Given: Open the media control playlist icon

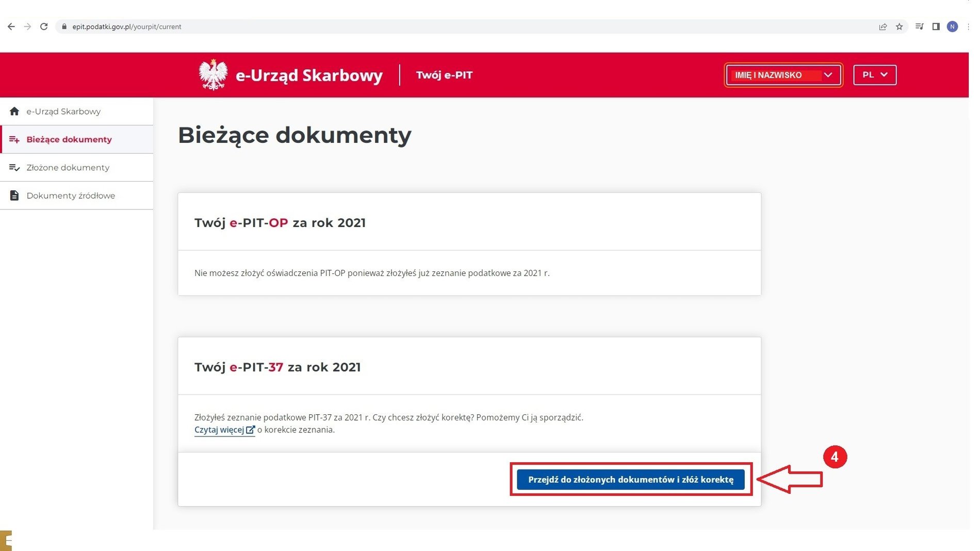Looking at the screenshot, I should (919, 26).
